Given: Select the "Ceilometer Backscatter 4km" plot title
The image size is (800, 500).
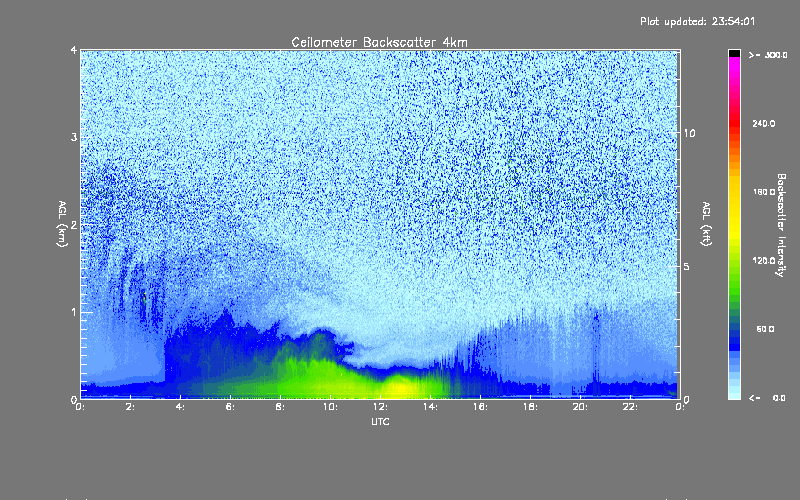Looking at the screenshot, I should point(380,42).
